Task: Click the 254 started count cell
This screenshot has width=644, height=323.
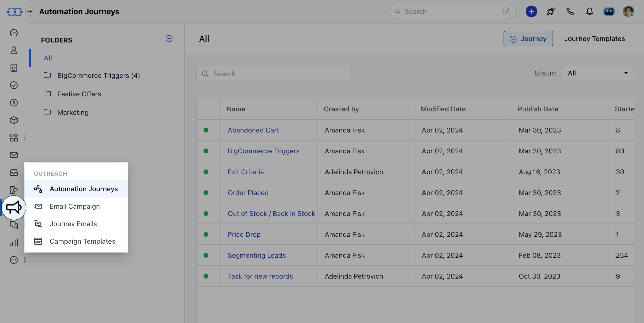Action: point(622,256)
